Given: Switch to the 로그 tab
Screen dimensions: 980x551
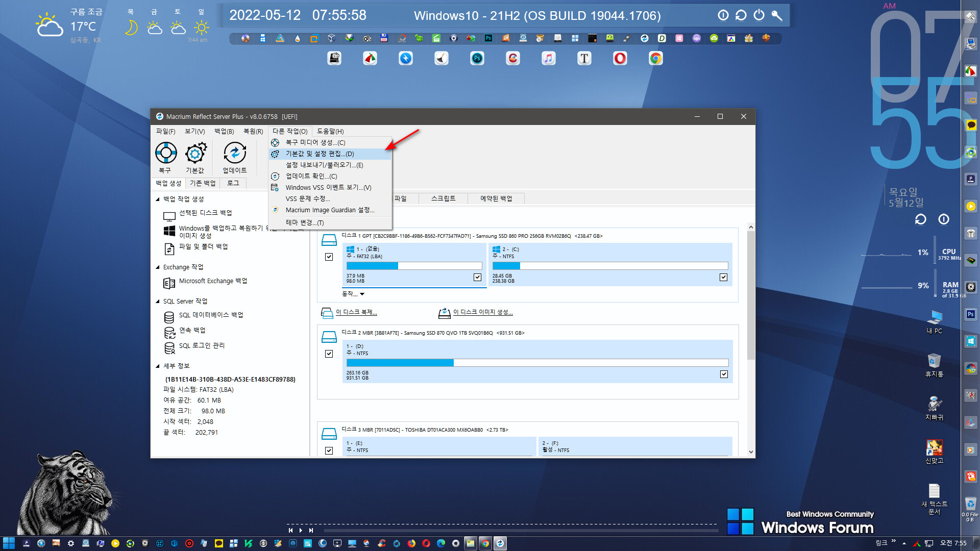Looking at the screenshot, I should point(233,183).
